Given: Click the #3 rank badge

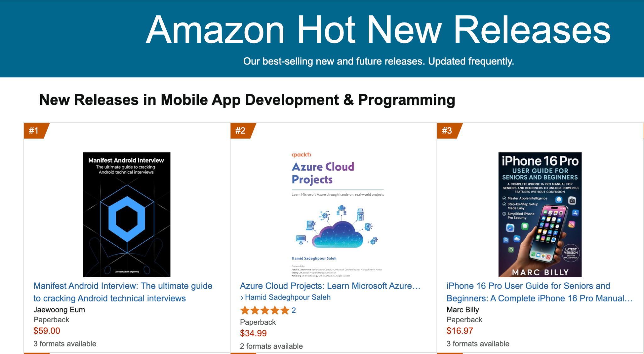Looking at the screenshot, I should pos(447,130).
